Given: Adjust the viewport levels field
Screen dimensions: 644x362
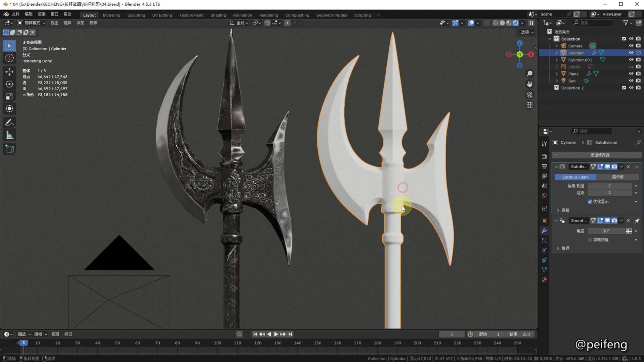Looking at the screenshot, I should (x=609, y=186).
